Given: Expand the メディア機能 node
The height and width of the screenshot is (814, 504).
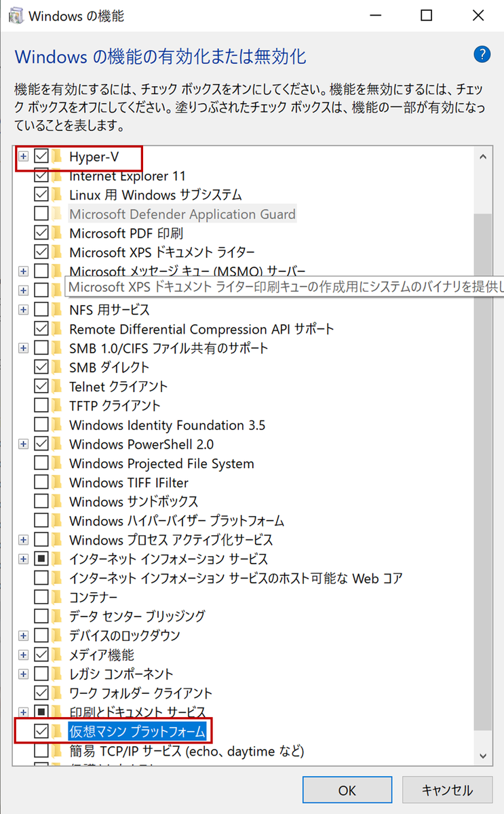Looking at the screenshot, I should (x=24, y=655).
